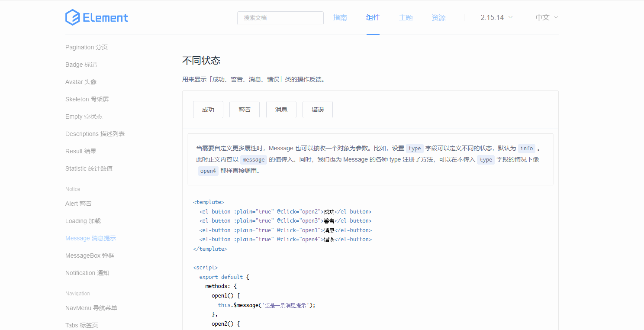Click the 搜索文档 search input
The image size is (644, 330).
(x=280, y=18)
